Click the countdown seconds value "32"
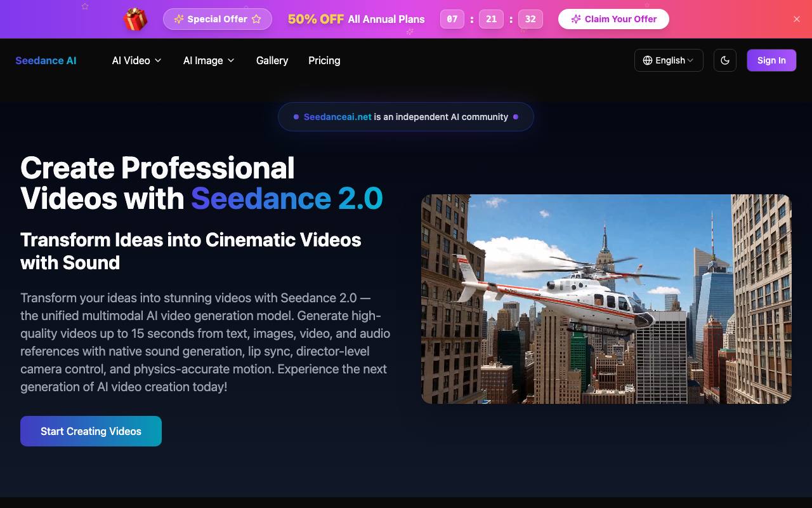The image size is (812, 508). pos(530,19)
